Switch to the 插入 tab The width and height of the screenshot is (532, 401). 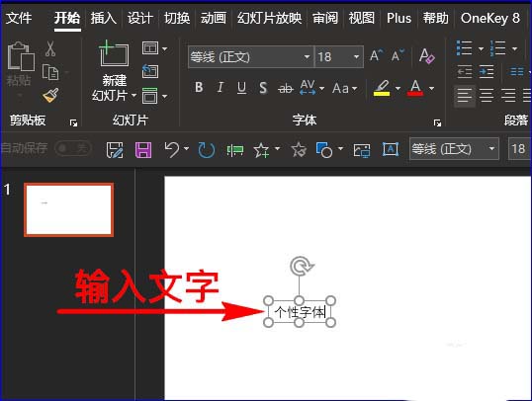103,18
